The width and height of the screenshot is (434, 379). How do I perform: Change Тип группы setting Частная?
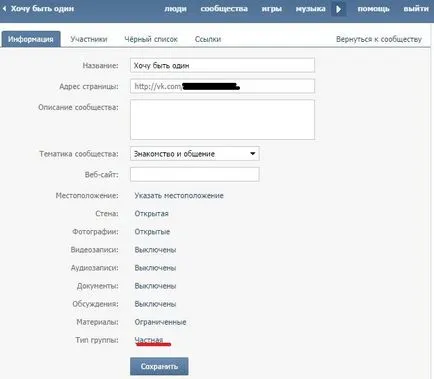[149, 340]
